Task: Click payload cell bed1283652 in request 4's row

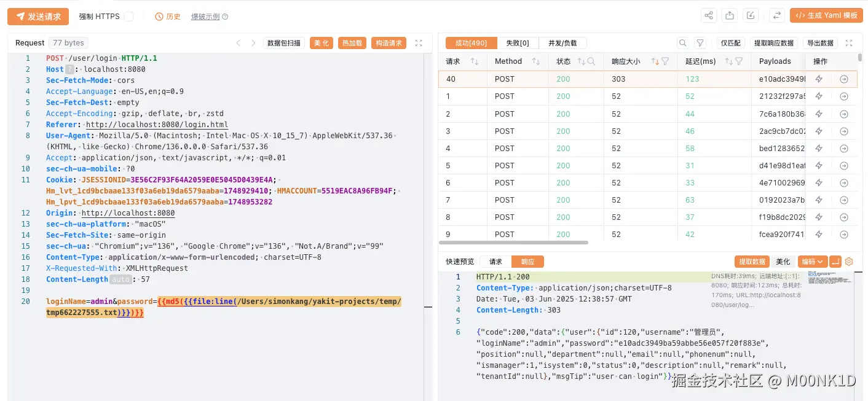Action: pyautogui.click(x=782, y=148)
